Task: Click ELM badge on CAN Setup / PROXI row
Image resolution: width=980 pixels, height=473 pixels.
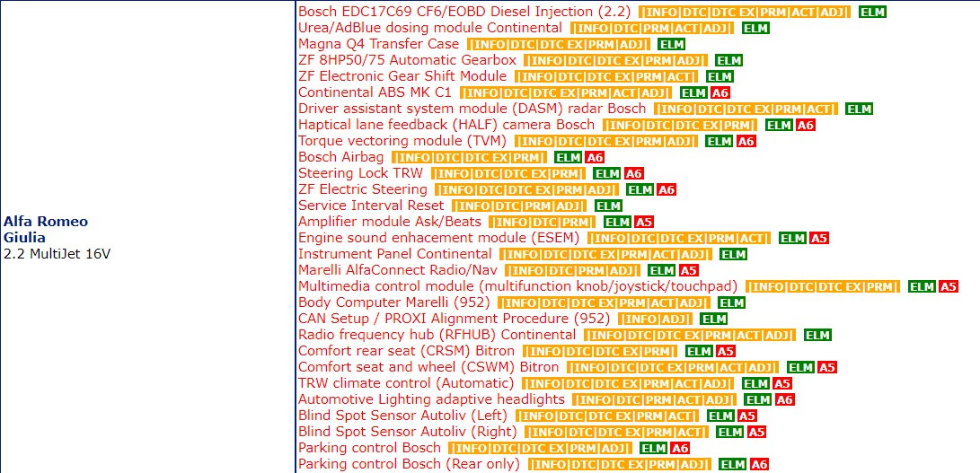Action: 713,320
